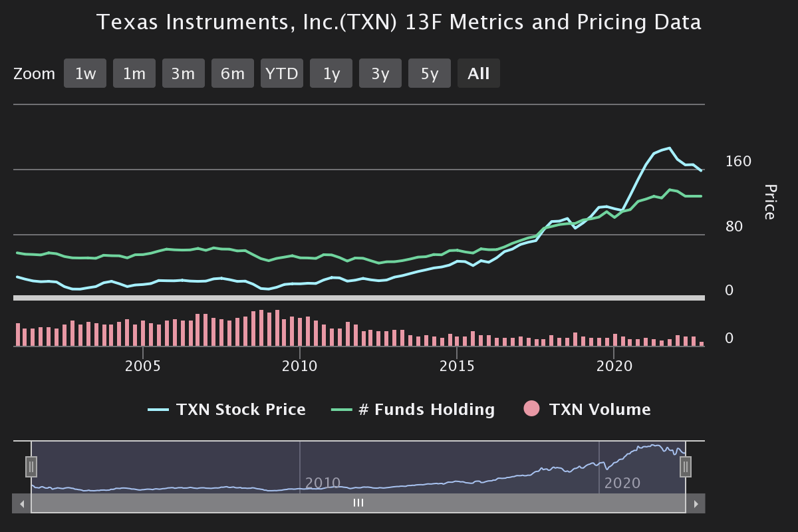Click the navigator scrollbar grip
The width and height of the screenshot is (798, 532).
tap(358, 503)
